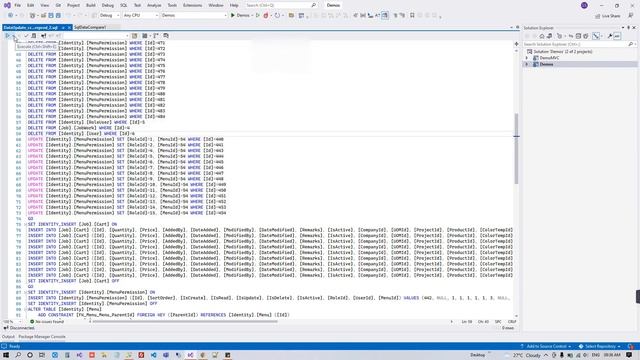
Task: Open the Window menu
Action: click(216, 5)
